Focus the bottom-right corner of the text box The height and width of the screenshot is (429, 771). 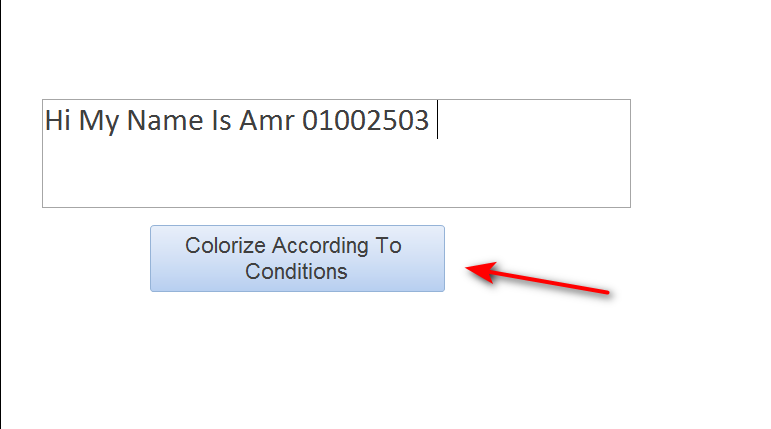[x=622, y=200]
